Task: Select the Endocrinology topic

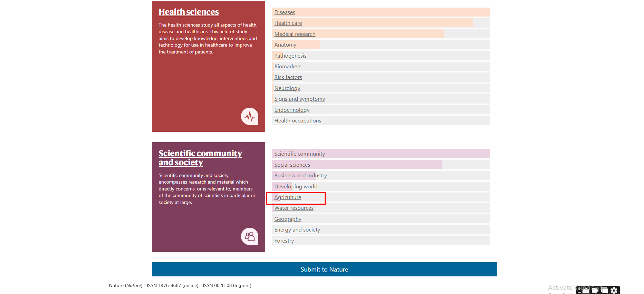Action: (x=292, y=110)
